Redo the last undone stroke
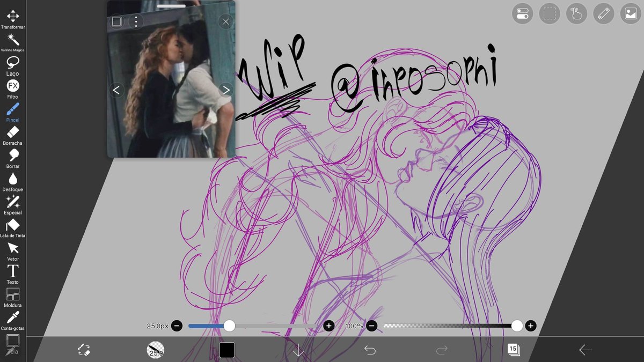Screen dimensions: 644x362 coord(442,350)
